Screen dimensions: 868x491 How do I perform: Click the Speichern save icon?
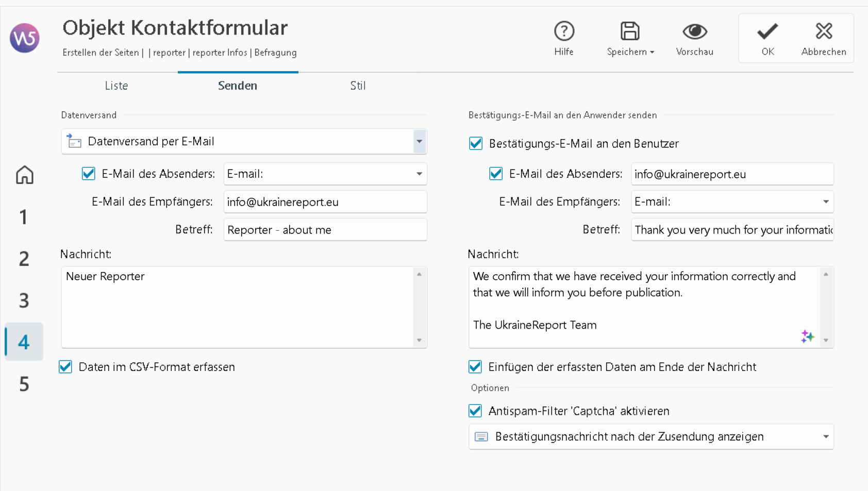coord(629,32)
